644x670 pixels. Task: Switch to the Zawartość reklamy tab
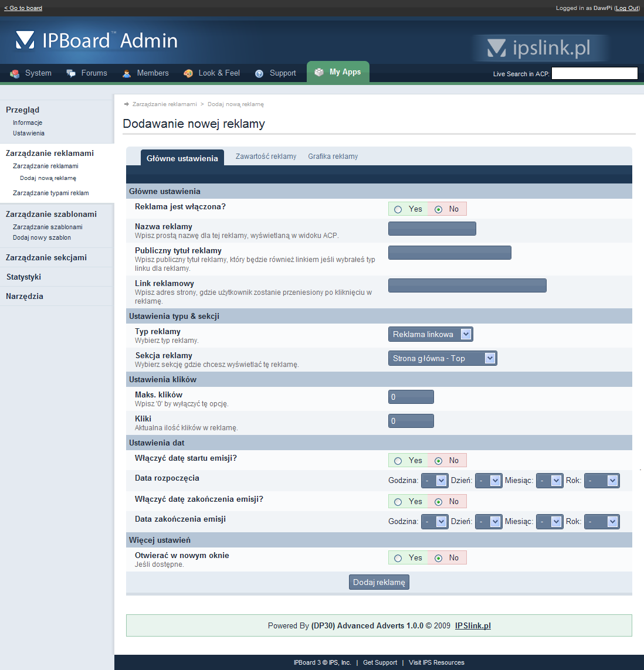(x=266, y=157)
